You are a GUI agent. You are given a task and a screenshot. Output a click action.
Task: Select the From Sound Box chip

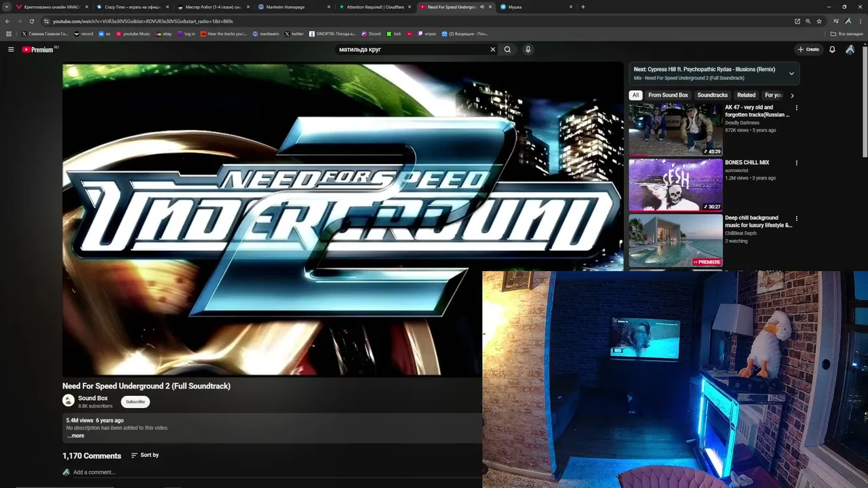point(668,96)
